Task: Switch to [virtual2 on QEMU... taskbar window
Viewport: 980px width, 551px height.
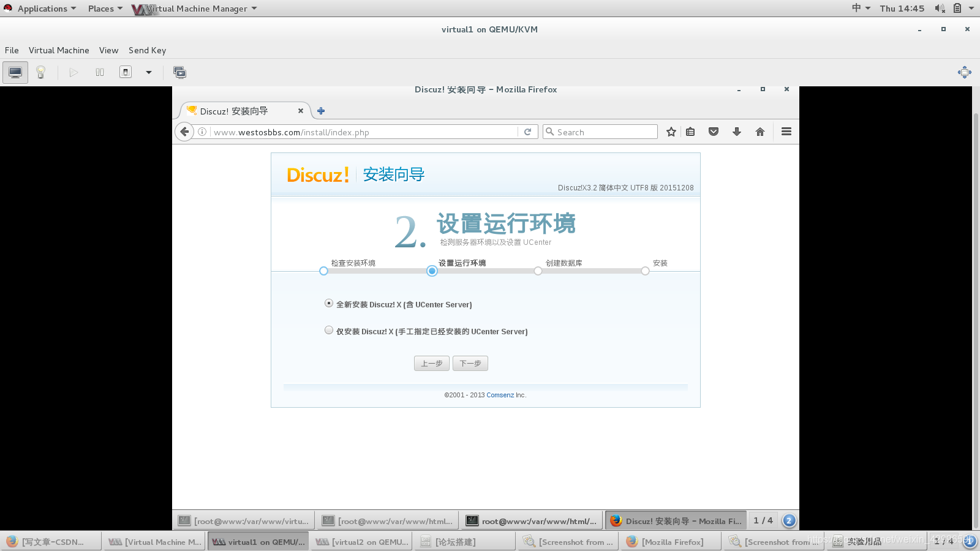Action: point(361,541)
